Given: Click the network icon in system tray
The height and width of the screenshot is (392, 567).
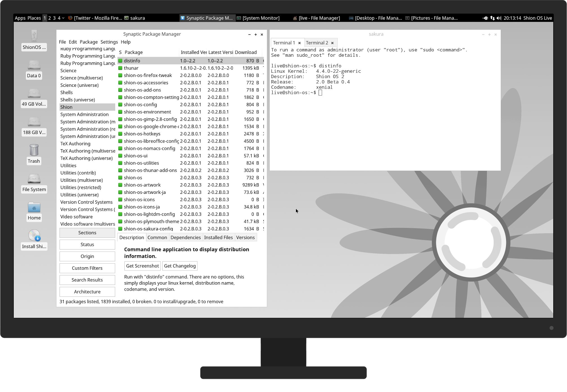Looking at the screenshot, I should click(492, 18).
